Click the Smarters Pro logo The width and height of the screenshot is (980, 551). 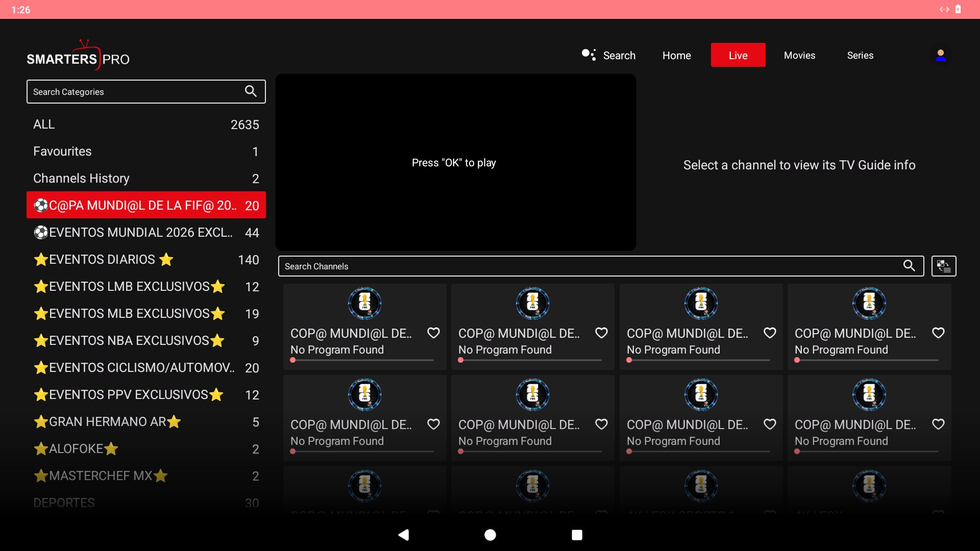click(78, 55)
